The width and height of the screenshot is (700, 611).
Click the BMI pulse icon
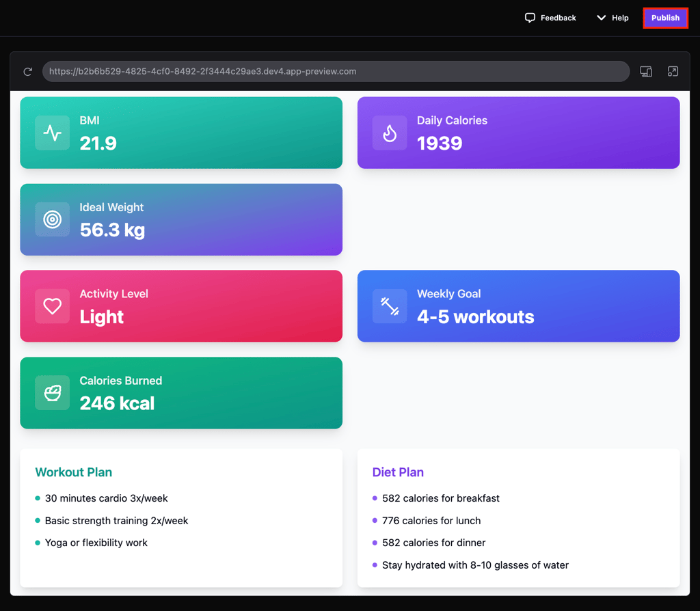(52, 133)
